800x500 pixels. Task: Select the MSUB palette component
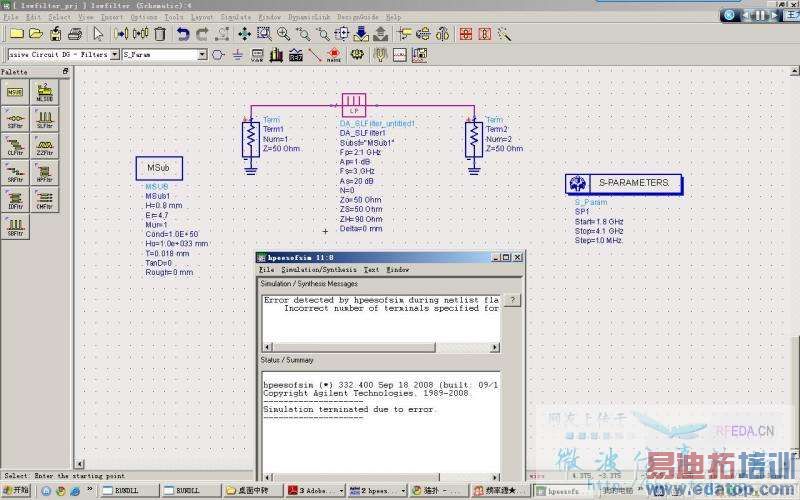pyautogui.click(x=15, y=93)
